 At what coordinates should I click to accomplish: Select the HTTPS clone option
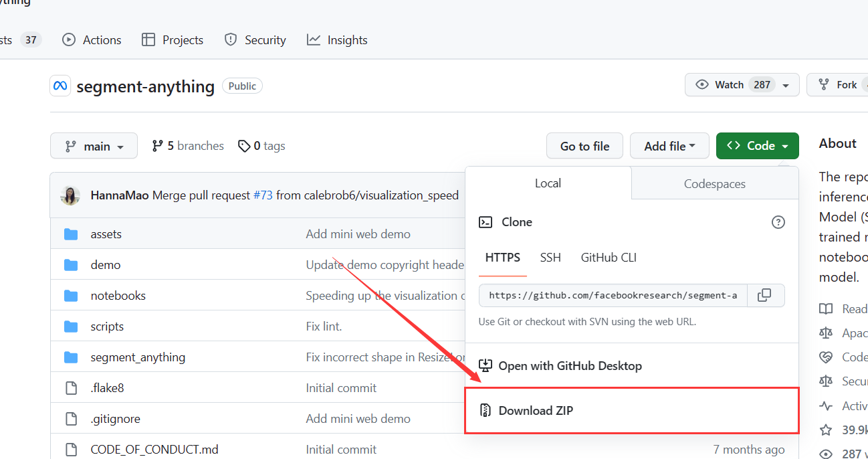pos(503,258)
